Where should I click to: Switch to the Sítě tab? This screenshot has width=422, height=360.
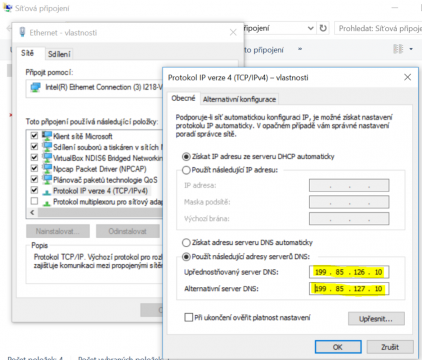click(28, 53)
